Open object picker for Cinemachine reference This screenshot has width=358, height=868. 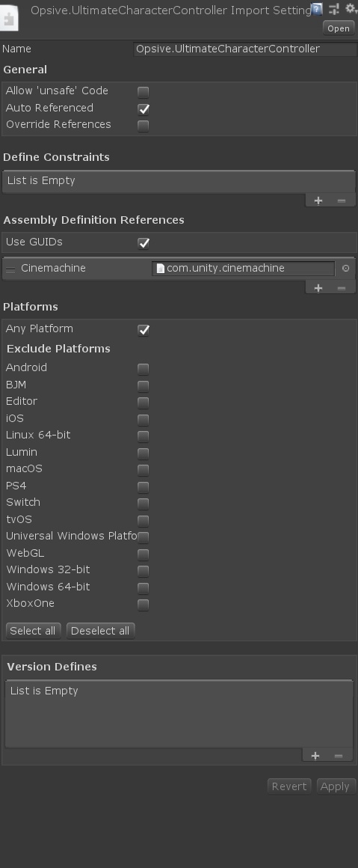[346, 268]
